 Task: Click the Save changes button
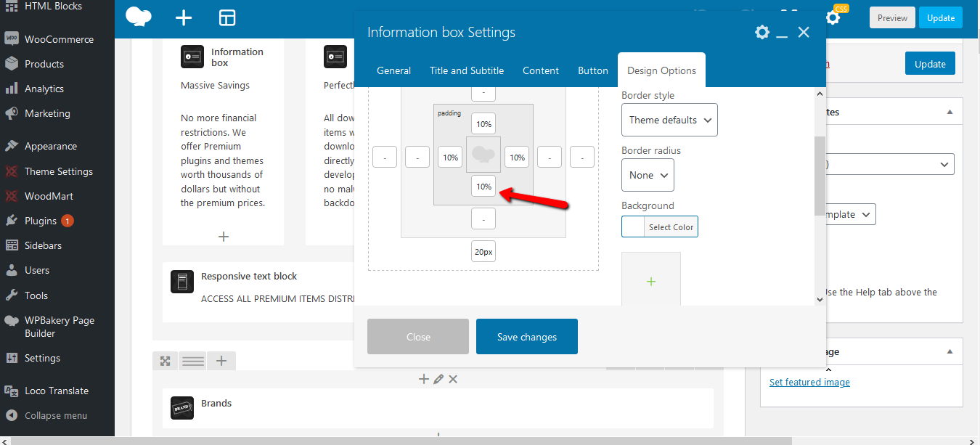527,337
